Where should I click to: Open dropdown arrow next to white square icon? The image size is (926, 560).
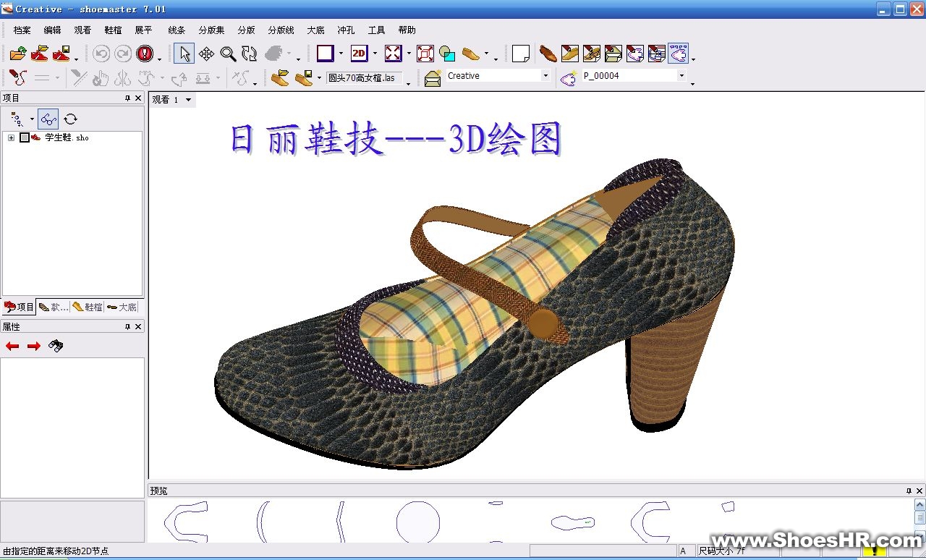(341, 54)
